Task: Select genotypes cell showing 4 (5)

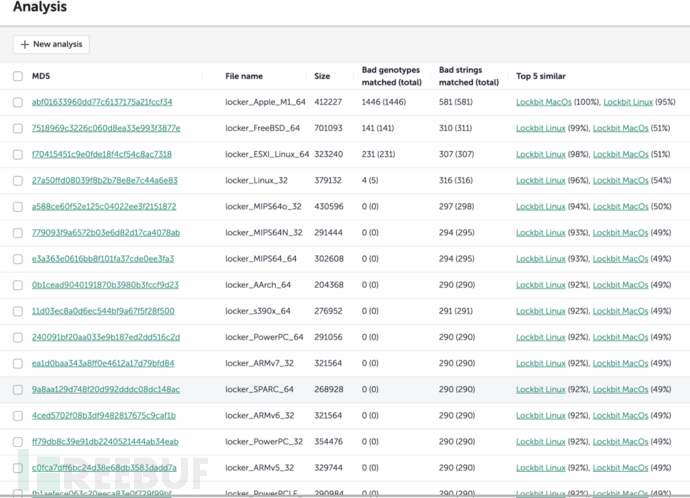Action: pos(370,180)
